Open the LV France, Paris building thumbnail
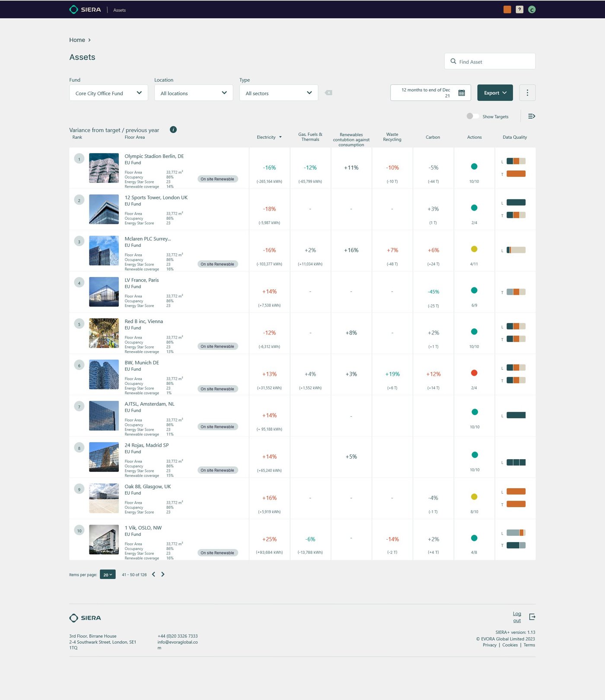This screenshot has width=605, height=700. 104,292
